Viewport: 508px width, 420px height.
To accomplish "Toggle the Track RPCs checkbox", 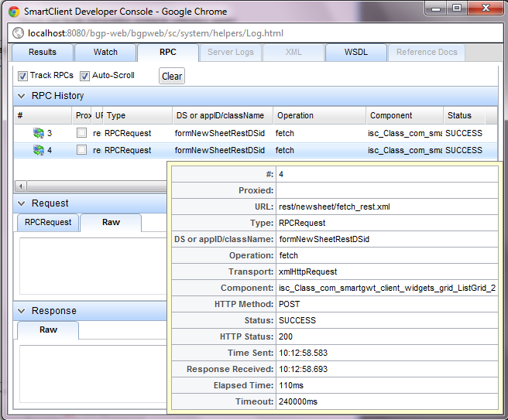I will pyautogui.click(x=23, y=76).
